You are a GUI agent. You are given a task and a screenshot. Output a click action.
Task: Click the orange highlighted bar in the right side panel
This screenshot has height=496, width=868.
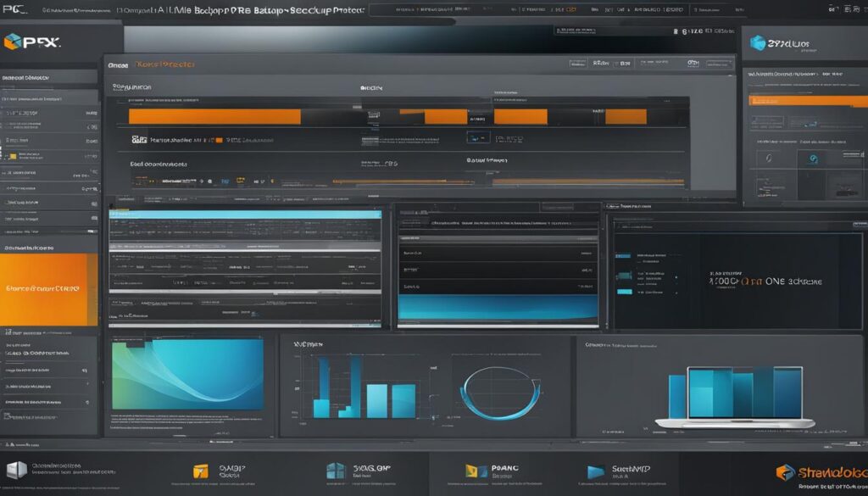tap(808, 101)
